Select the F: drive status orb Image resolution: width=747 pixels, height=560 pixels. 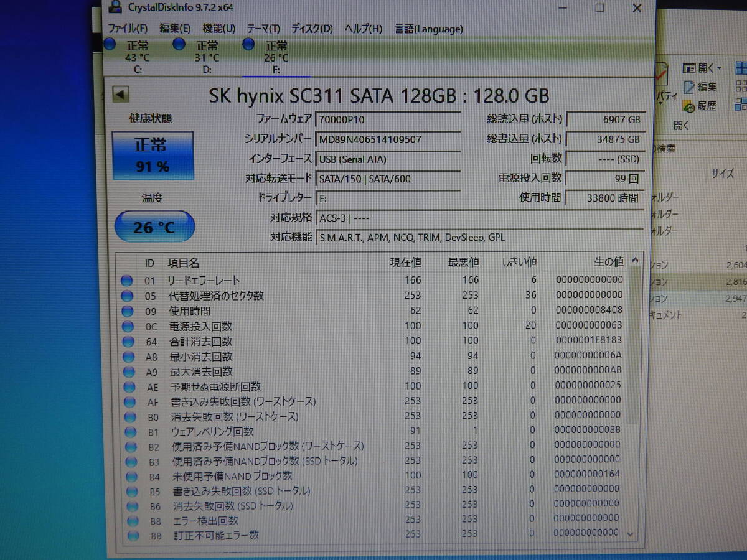coord(248,44)
